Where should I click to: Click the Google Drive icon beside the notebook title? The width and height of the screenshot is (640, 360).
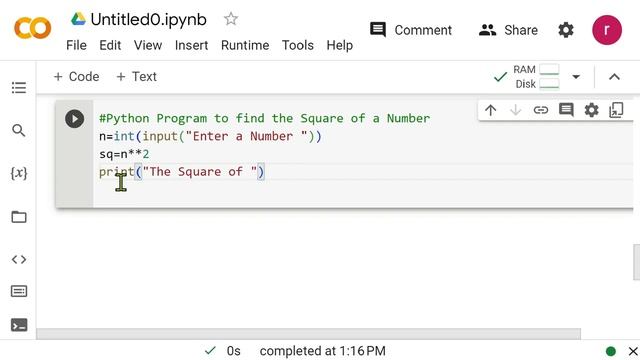[x=78, y=19]
